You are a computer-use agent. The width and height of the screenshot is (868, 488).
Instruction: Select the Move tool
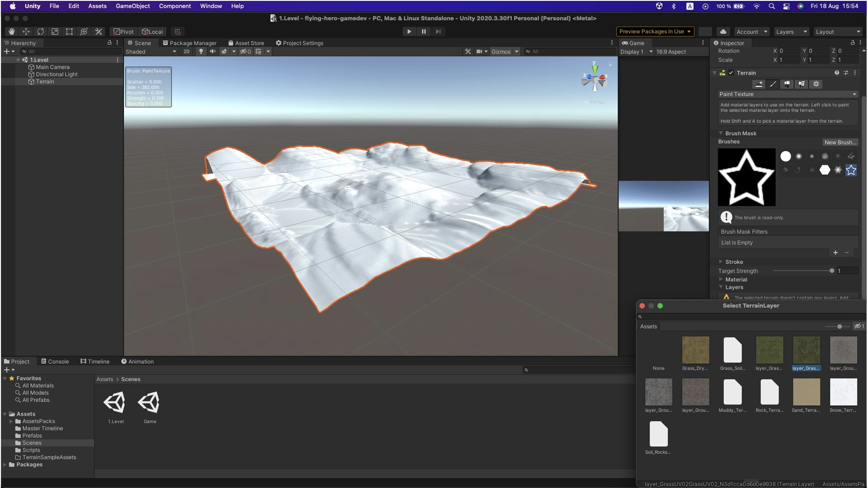tap(26, 32)
